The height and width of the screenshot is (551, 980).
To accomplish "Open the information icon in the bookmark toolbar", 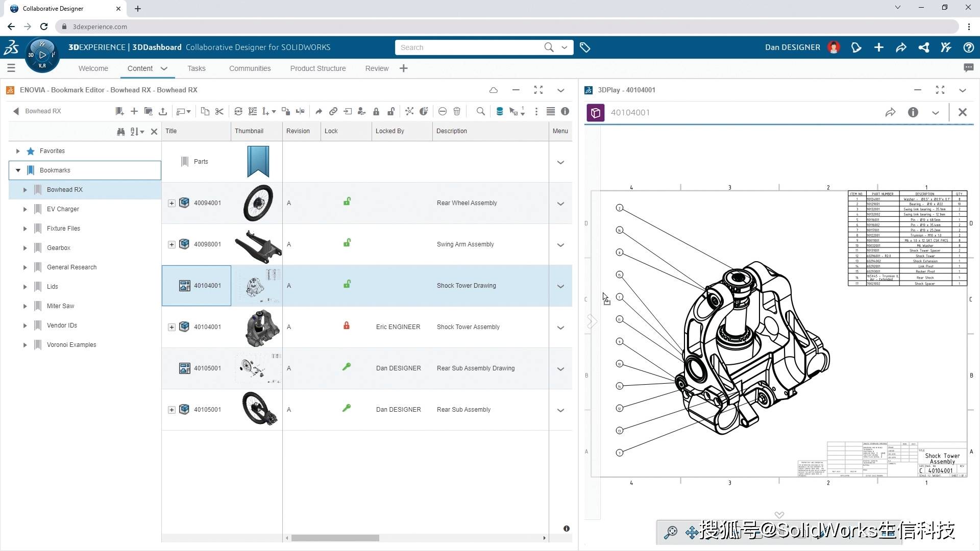I will coord(565,111).
